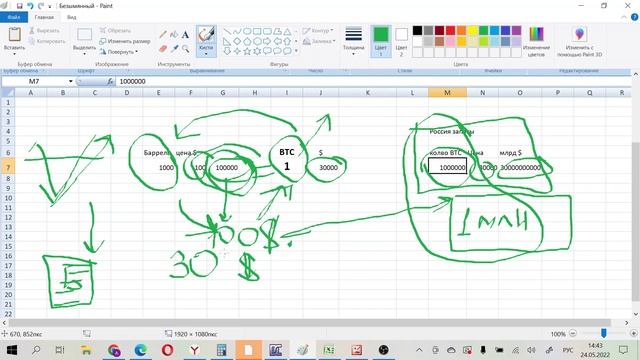Image resolution: width=640 pixels, height=360 pixels.
Task: Expand the shapes gallery list
Action: (x=296, y=51)
